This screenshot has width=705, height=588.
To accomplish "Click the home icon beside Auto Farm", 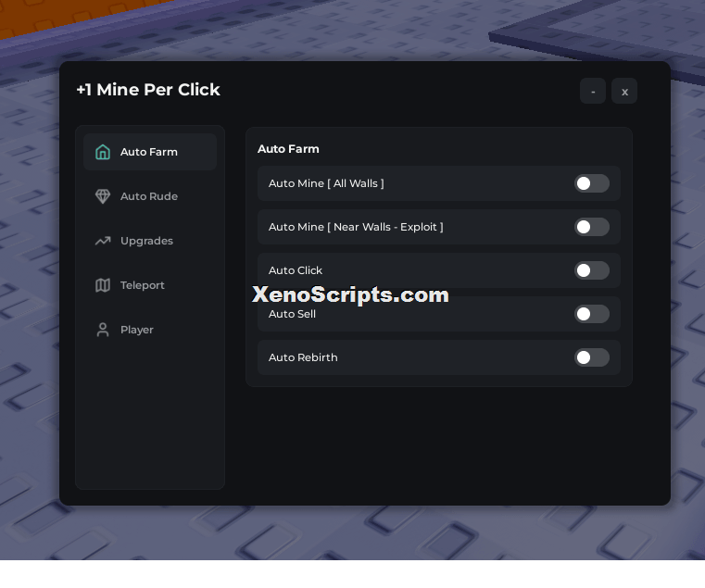I will pyautogui.click(x=103, y=152).
